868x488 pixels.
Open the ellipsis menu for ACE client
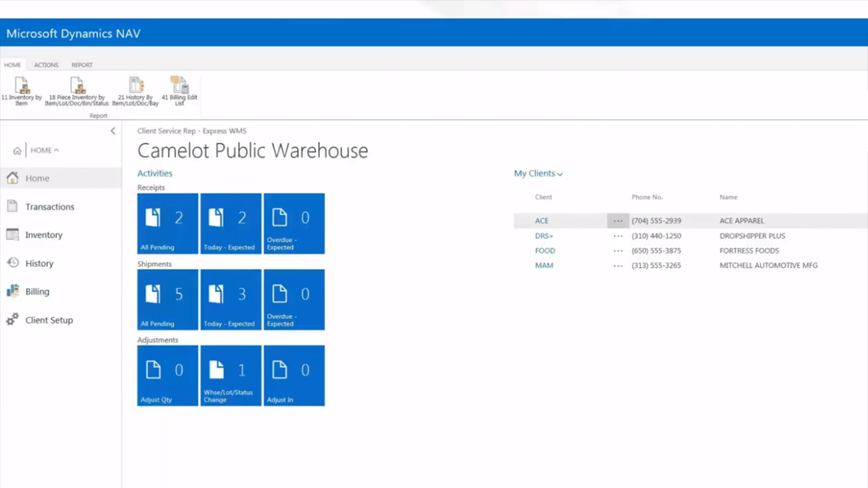(618, 221)
